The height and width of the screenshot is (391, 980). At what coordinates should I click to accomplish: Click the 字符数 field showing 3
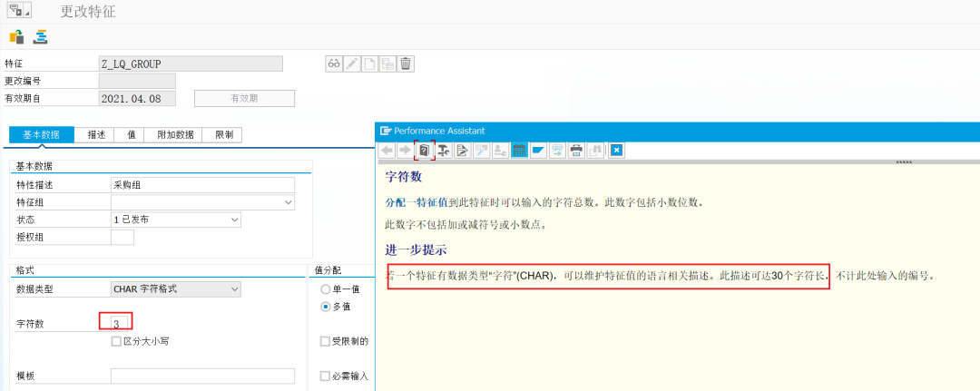[x=121, y=324]
